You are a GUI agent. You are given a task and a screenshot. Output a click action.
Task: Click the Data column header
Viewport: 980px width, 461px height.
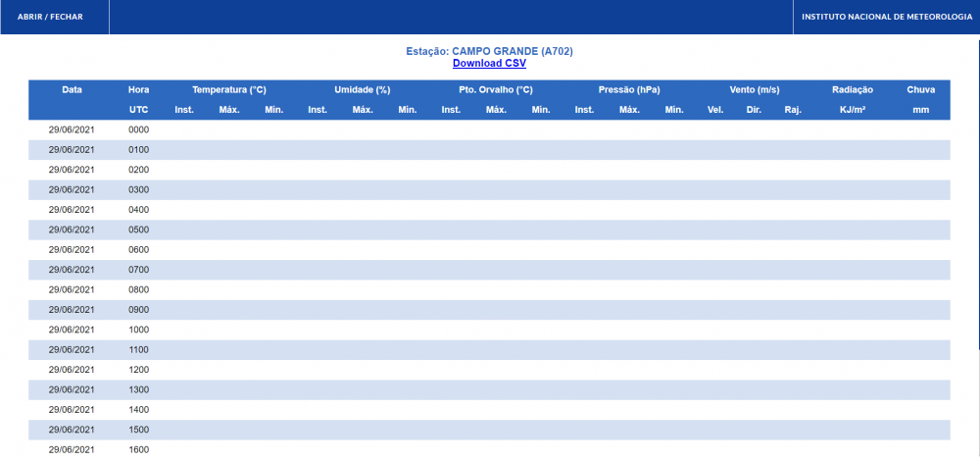[72, 89]
